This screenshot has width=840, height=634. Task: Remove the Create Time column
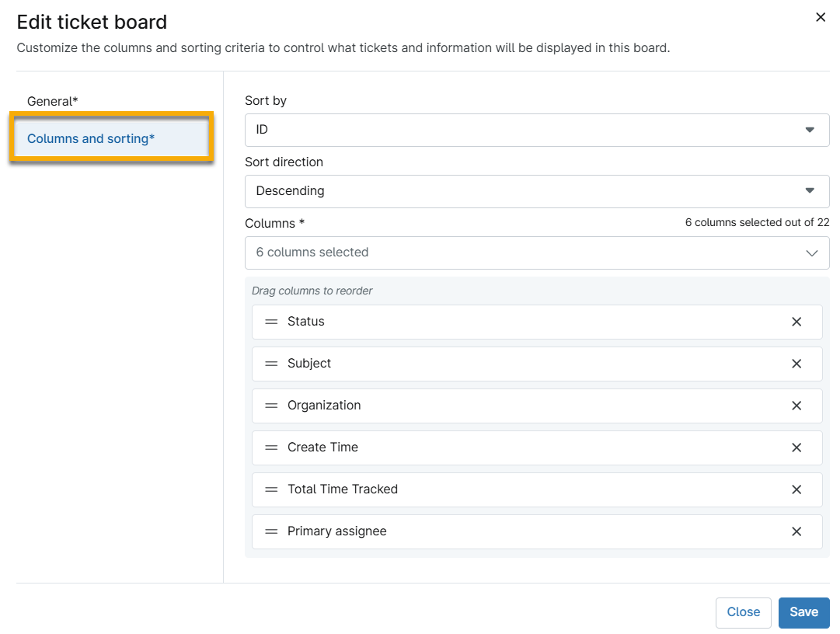coord(796,448)
